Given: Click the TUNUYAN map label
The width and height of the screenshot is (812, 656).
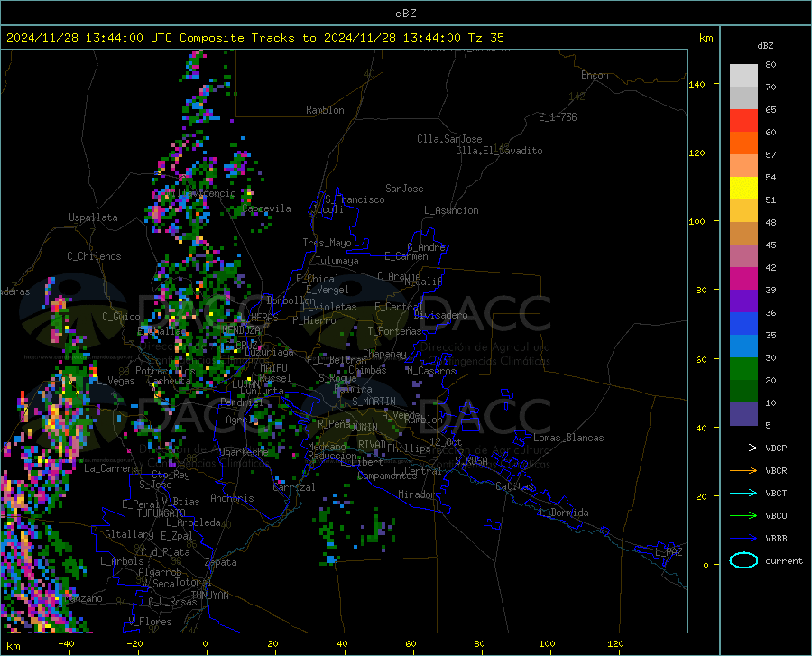Looking at the screenshot, I should (x=209, y=596).
